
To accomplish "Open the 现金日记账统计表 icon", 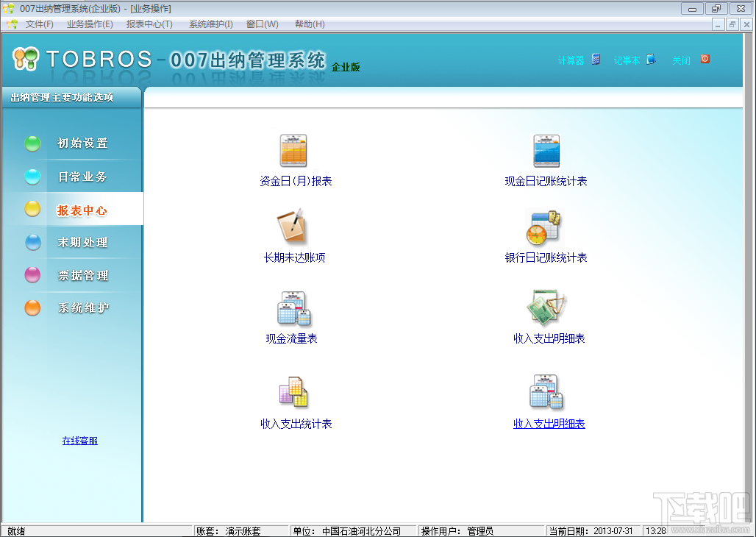I will [x=546, y=151].
